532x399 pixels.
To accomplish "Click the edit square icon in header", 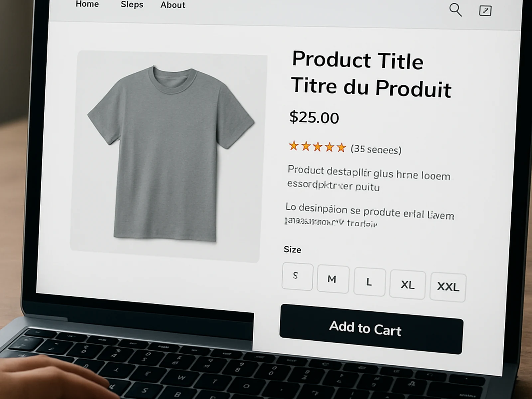I will pos(485,11).
